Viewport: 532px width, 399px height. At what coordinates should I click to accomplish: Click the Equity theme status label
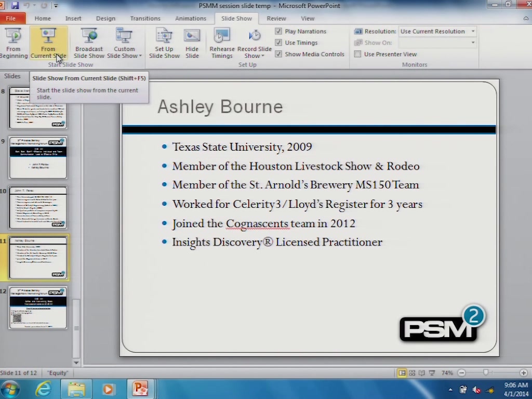pos(58,373)
